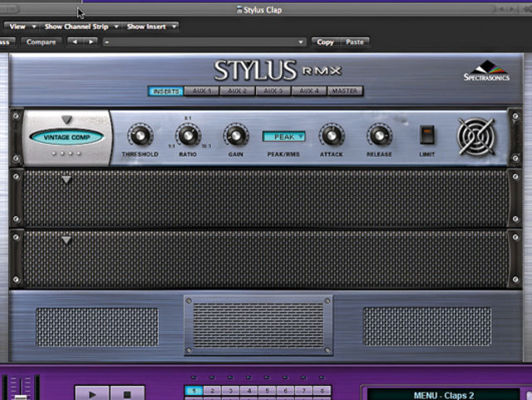Select part 4 button
This screenshot has width=532, height=400.
[249, 391]
